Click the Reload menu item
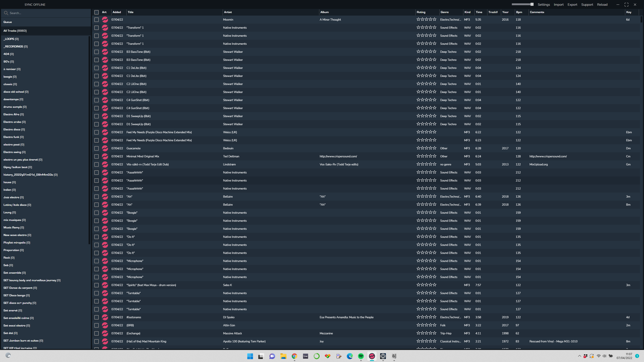Screen dimensions: 644x362 (x=602, y=5)
